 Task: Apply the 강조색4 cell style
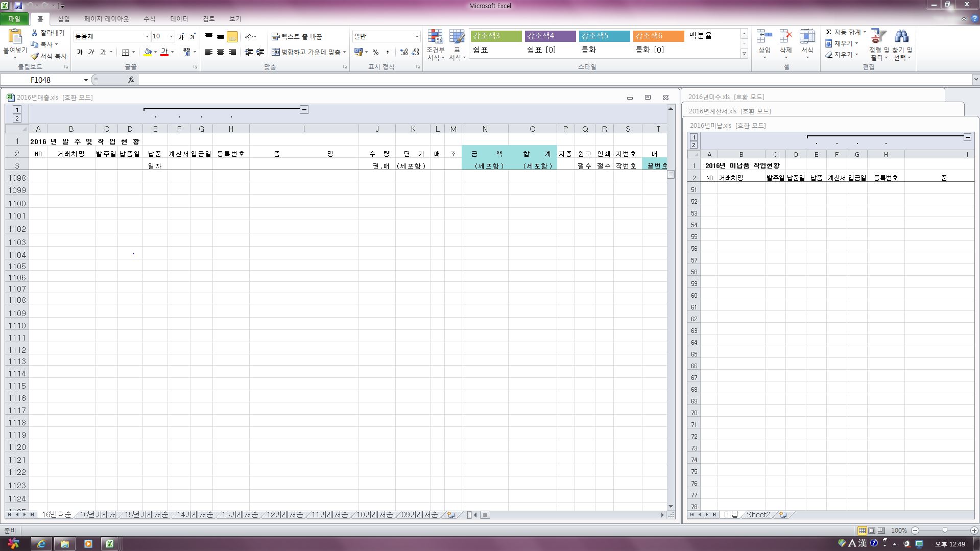[x=550, y=36]
